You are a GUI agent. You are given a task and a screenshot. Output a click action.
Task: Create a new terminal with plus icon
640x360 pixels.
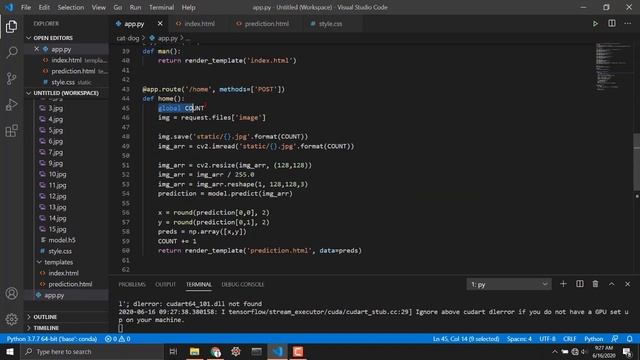tap(563, 284)
